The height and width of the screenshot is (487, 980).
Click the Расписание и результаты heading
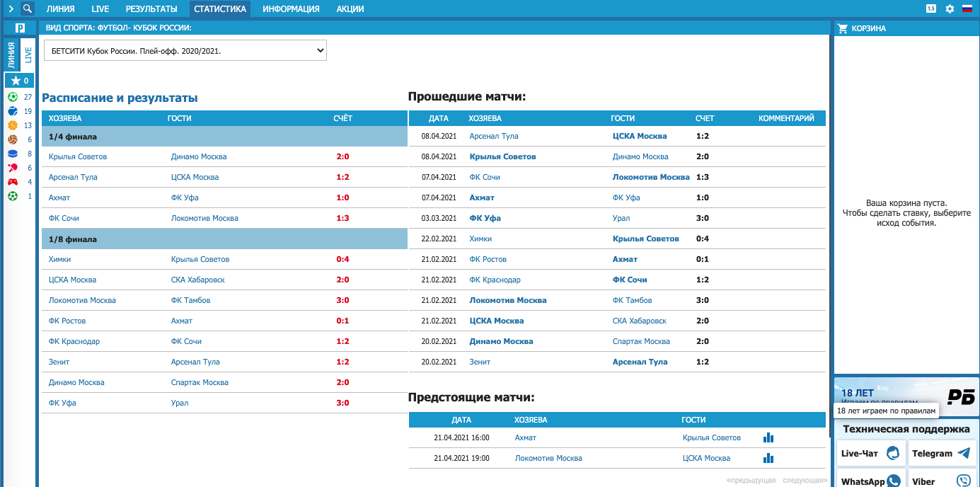point(120,98)
